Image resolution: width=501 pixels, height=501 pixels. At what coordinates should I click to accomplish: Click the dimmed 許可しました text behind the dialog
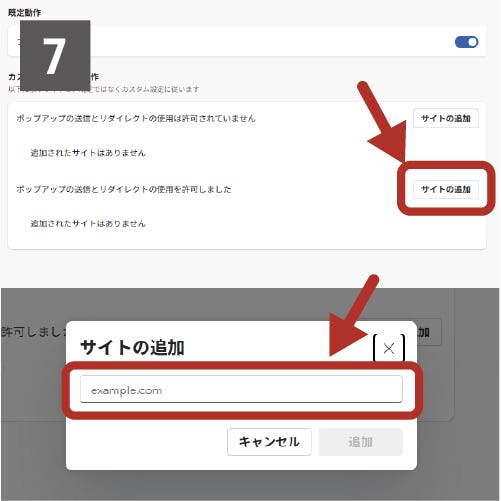click(34, 332)
